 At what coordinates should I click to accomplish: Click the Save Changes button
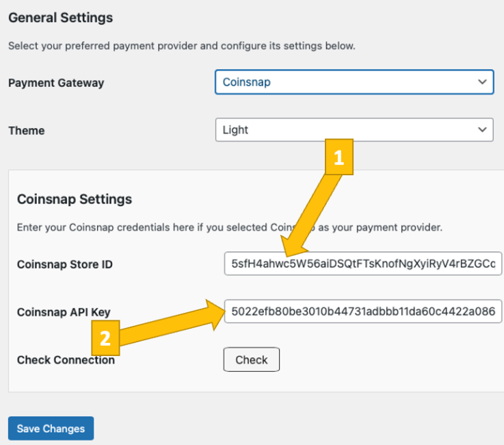(x=51, y=429)
